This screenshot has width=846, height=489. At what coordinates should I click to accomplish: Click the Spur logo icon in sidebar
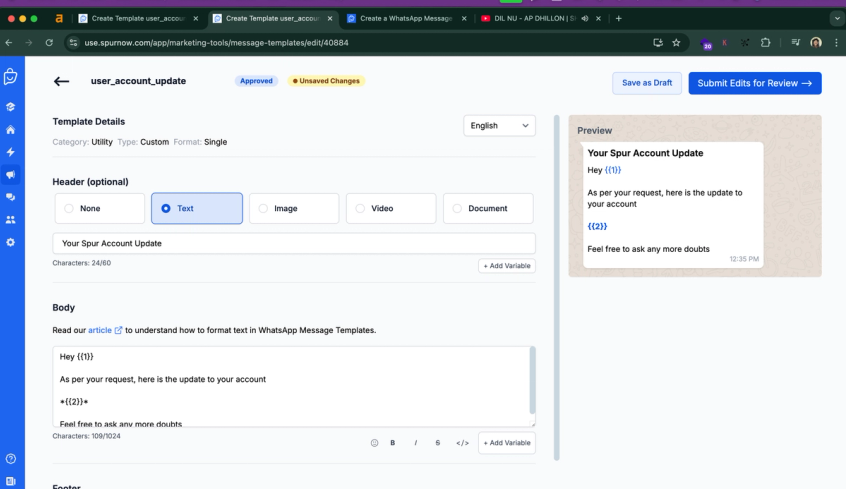11,77
